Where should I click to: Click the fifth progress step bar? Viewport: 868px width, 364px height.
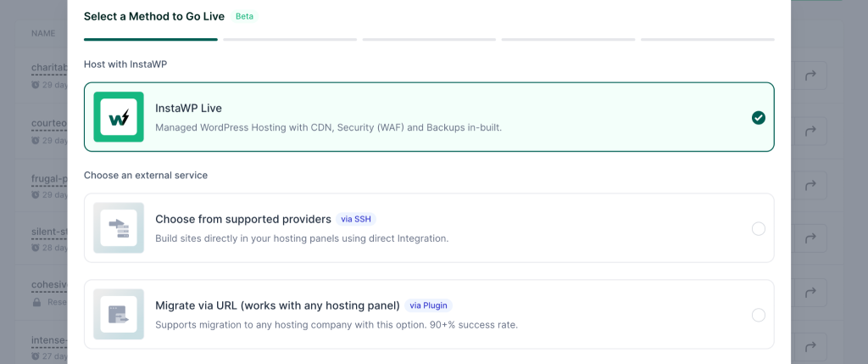point(708,39)
